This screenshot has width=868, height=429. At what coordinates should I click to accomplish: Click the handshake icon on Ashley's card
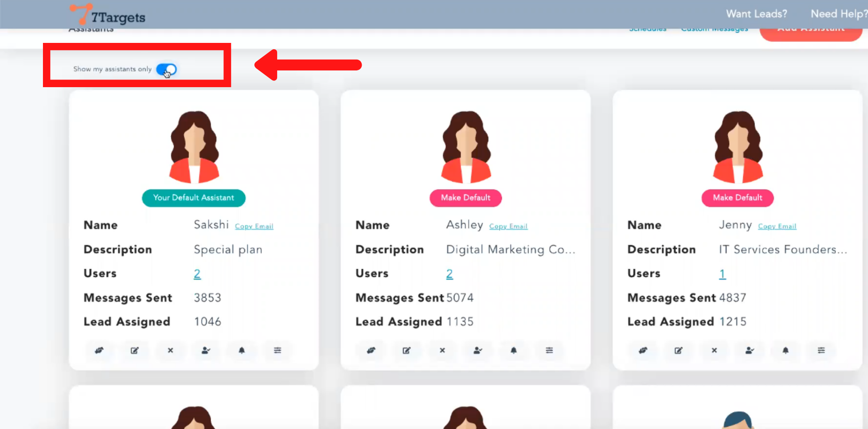[x=371, y=350]
